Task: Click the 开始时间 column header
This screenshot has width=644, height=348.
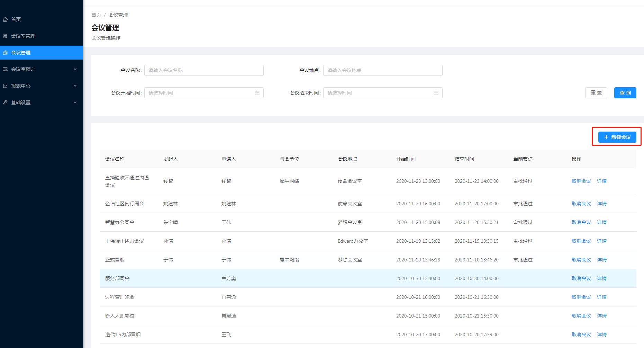Action: (x=406, y=159)
